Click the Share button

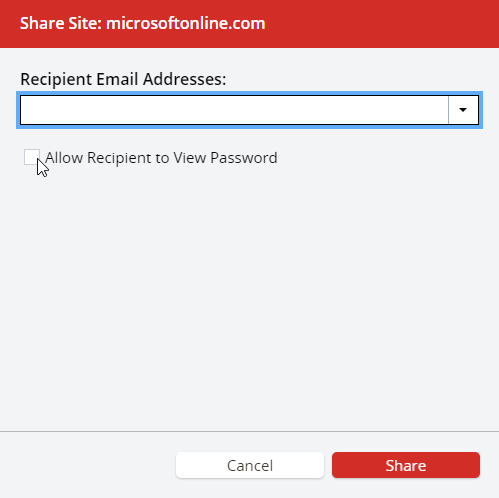[406, 465]
